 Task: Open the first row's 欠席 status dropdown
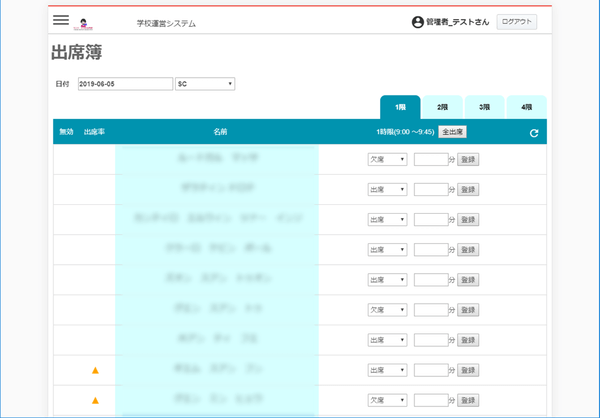coord(387,160)
